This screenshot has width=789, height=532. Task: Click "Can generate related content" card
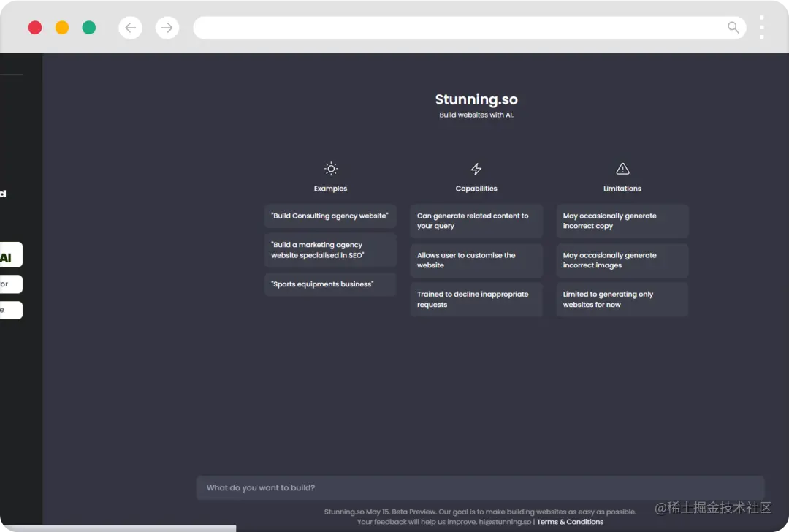476,221
